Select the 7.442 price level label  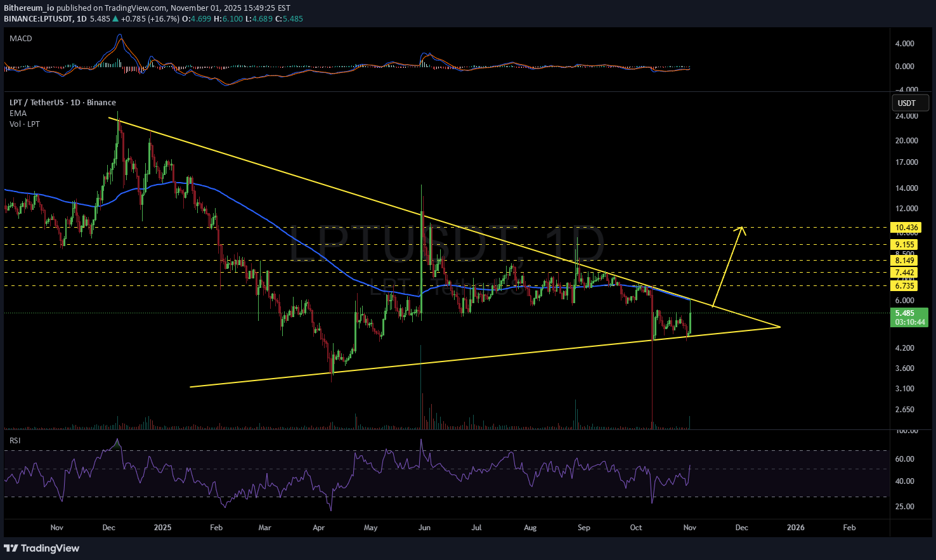click(x=904, y=273)
